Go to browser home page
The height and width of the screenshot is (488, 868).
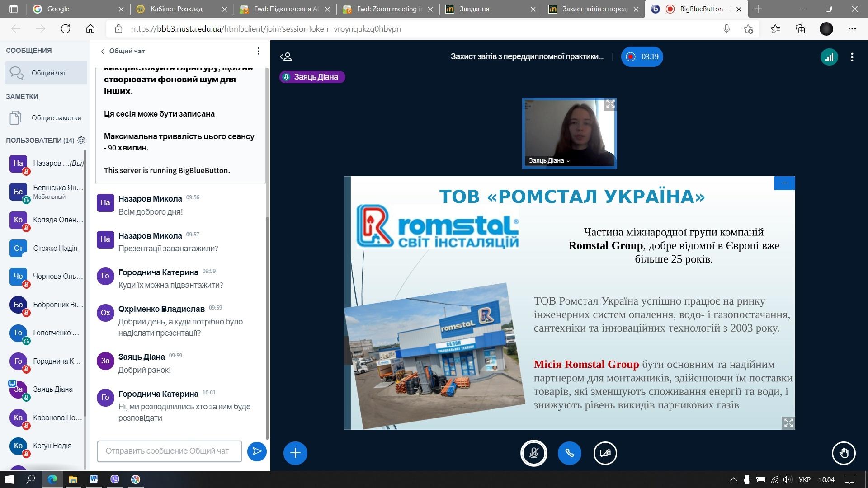[90, 29]
